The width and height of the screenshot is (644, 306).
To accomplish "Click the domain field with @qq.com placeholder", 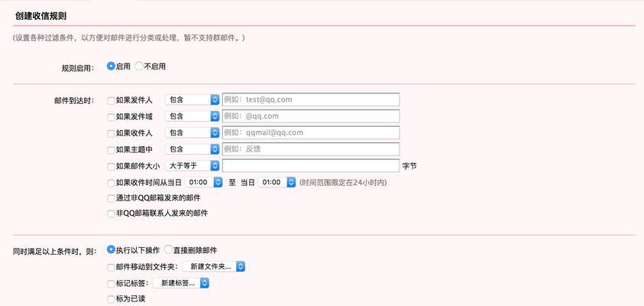I will pos(311,116).
